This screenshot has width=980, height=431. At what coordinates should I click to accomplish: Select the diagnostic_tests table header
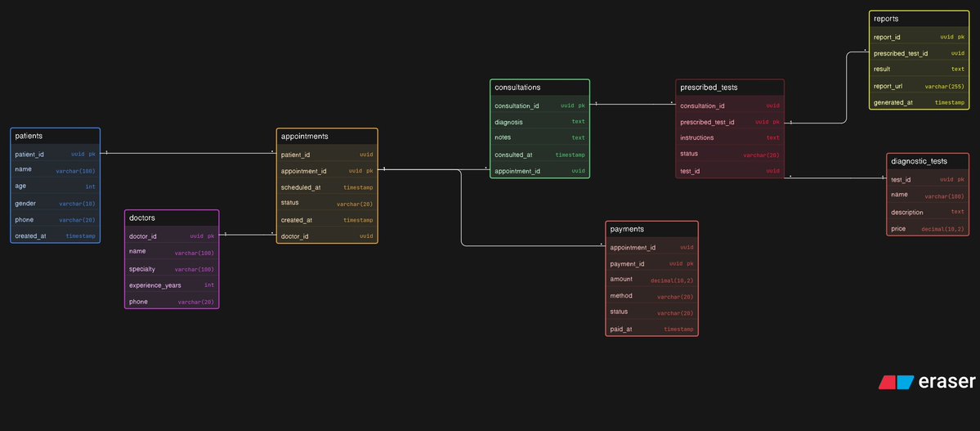928,161
